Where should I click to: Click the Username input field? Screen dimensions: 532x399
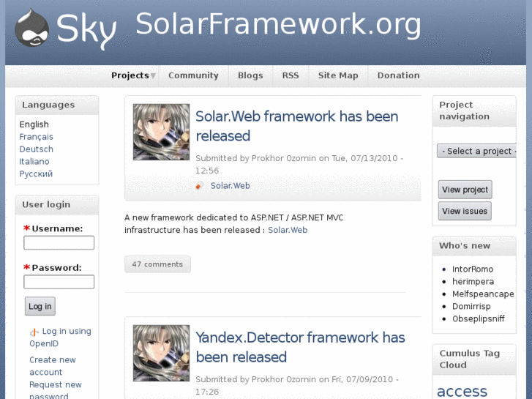[x=59, y=243]
